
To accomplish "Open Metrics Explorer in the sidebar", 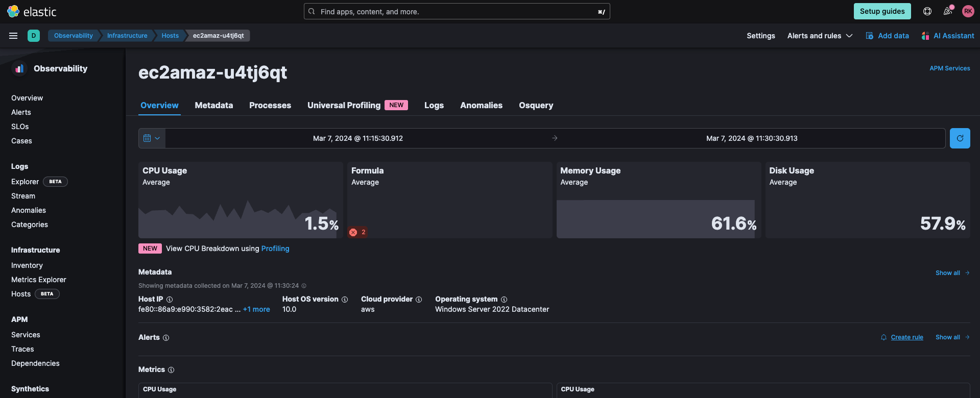I will click(39, 280).
